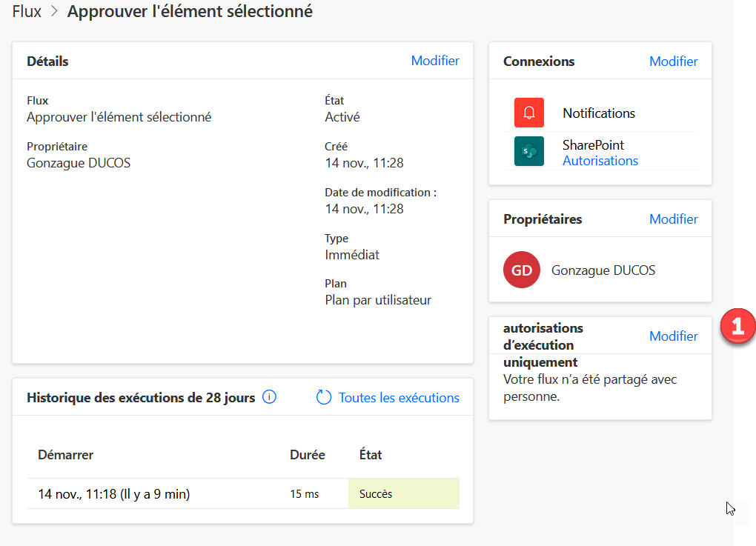Open the Flux breadcrumb link
Screen dimensions: 756x546
[27, 12]
